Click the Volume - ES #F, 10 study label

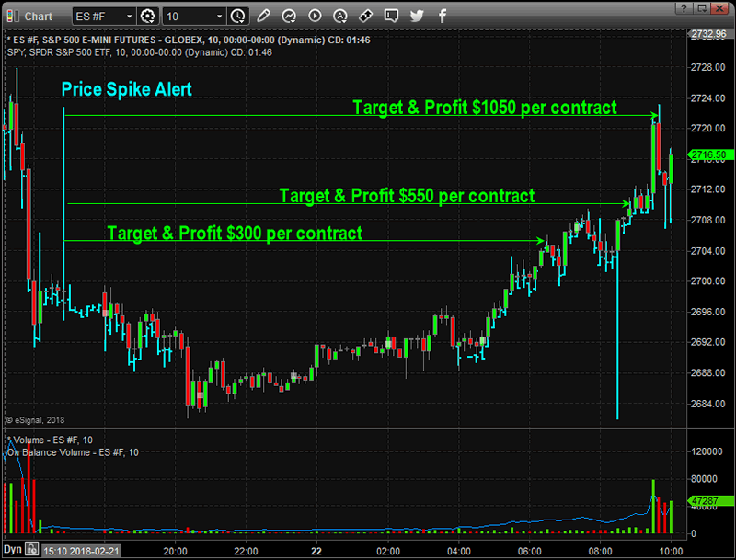50,440
